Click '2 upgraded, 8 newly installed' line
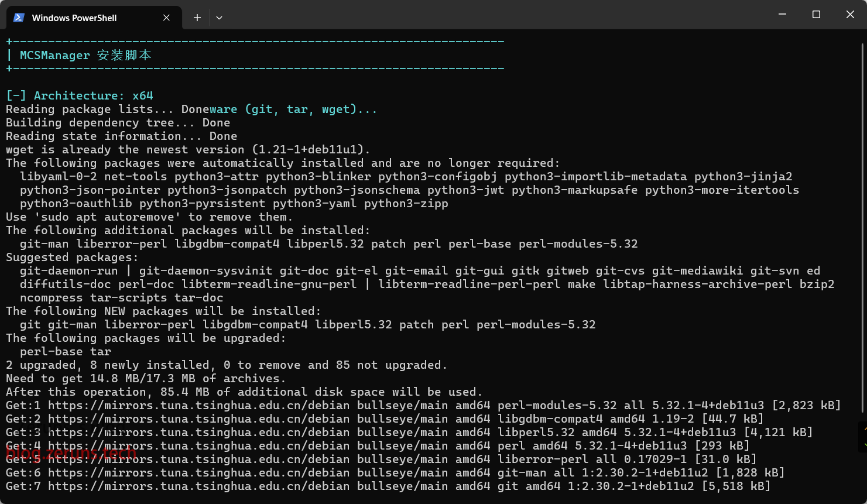The width and height of the screenshot is (867, 504). pyautogui.click(x=227, y=365)
